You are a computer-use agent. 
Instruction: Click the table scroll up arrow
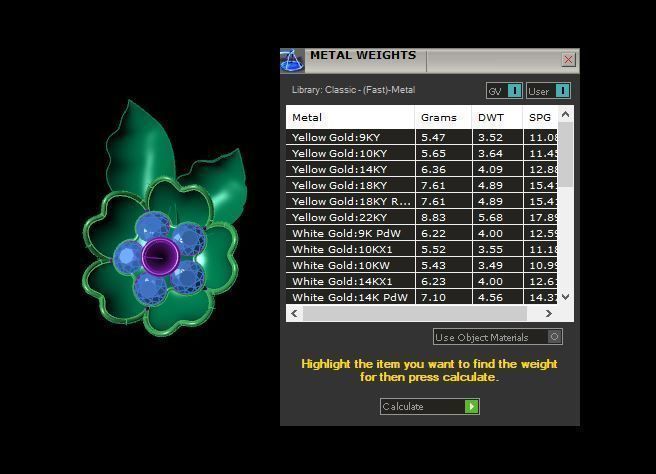[x=566, y=114]
